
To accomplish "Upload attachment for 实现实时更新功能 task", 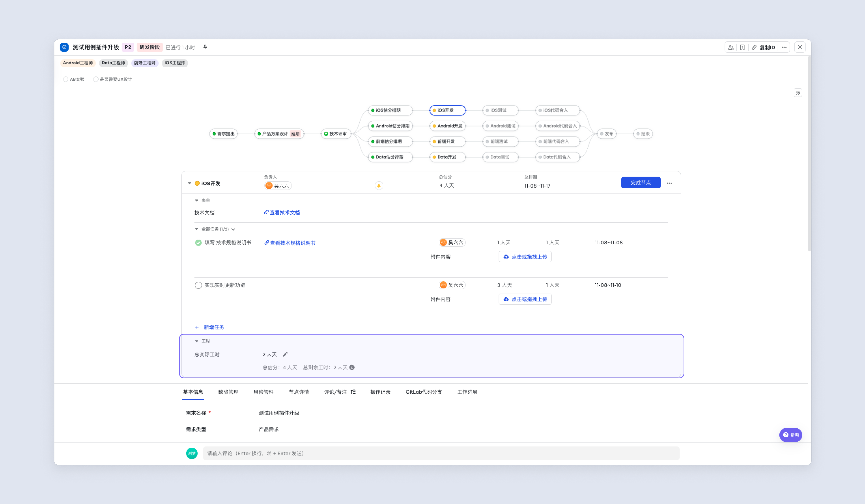I will point(525,299).
